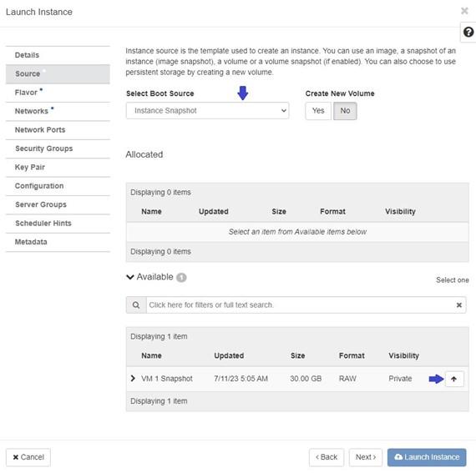Image resolution: width=476 pixels, height=473 pixels.
Task: Set Create New Volume to Yes
Action: click(x=318, y=111)
